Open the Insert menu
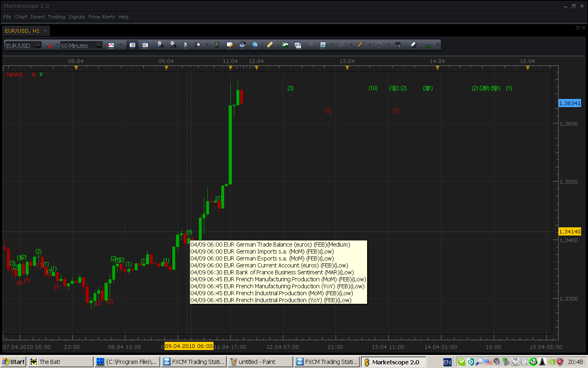 click(38, 17)
